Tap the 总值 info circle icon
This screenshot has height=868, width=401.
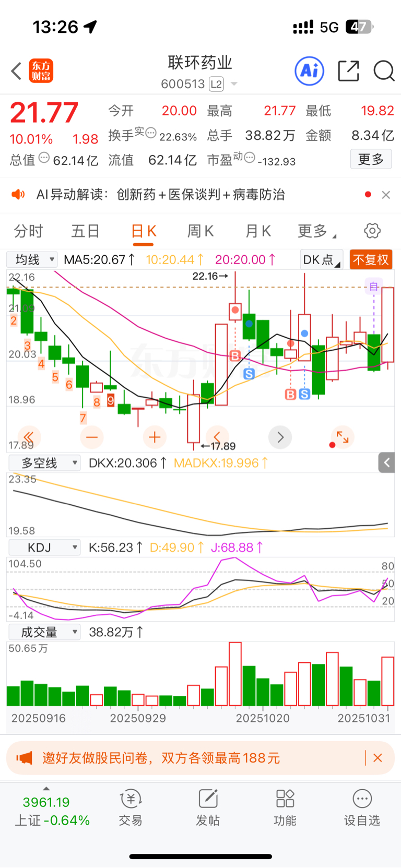[44, 158]
